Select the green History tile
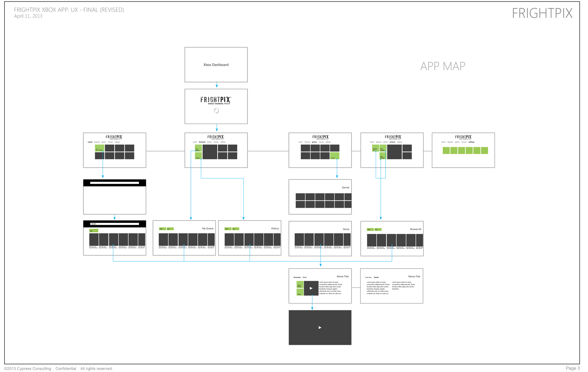 pos(198,156)
